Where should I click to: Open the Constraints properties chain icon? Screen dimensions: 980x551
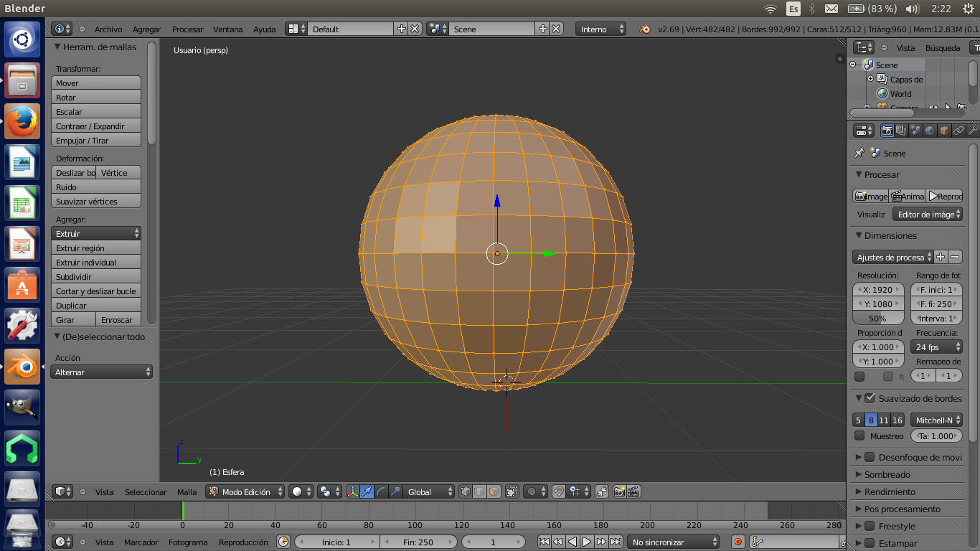(958, 131)
